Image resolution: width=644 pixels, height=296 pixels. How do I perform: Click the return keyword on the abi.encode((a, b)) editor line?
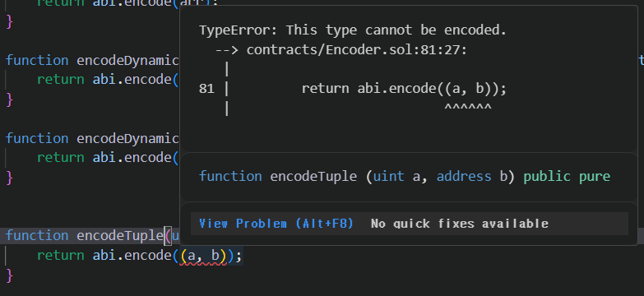tap(61, 256)
